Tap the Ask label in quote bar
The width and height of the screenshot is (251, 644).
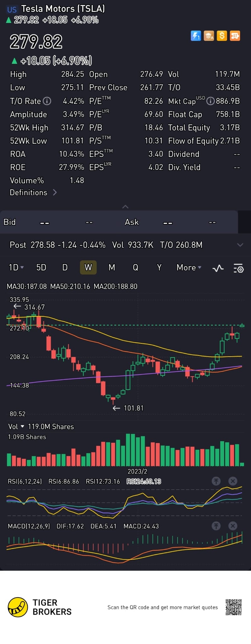[132, 222]
